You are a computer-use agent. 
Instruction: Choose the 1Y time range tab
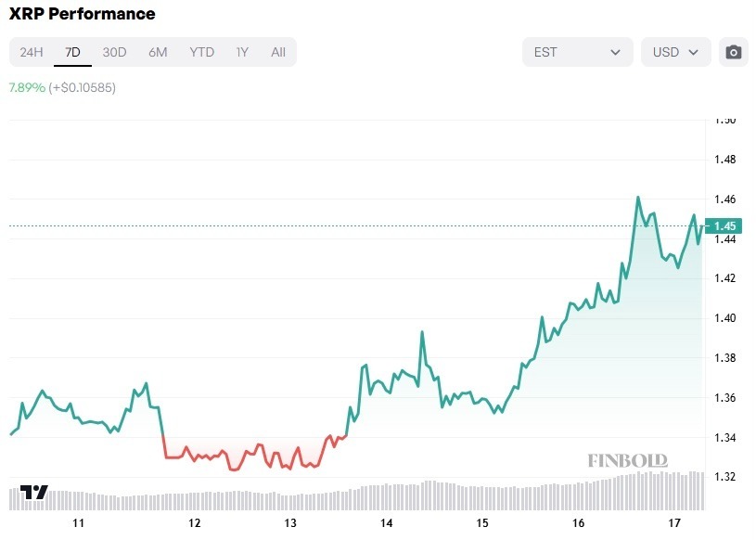coord(242,52)
